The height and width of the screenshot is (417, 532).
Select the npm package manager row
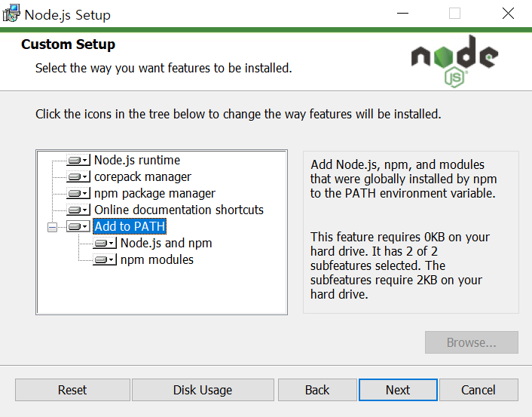pyautogui.click(x=154, y=193)
